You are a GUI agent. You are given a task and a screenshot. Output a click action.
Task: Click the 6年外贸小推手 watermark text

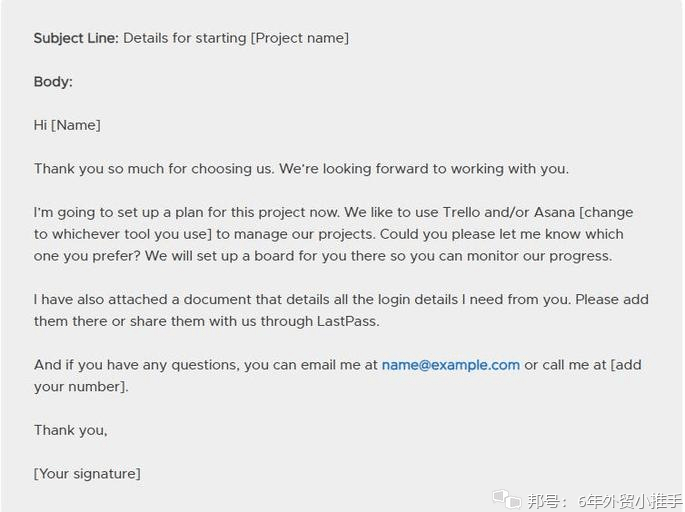click(x=630, y=501)
